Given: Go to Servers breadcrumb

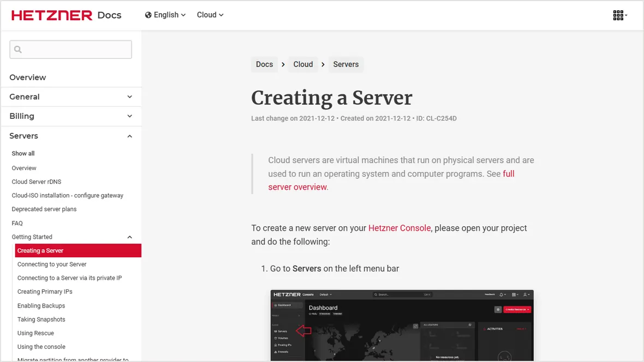Looking at the screenshot, I should [x=346, y=64].
